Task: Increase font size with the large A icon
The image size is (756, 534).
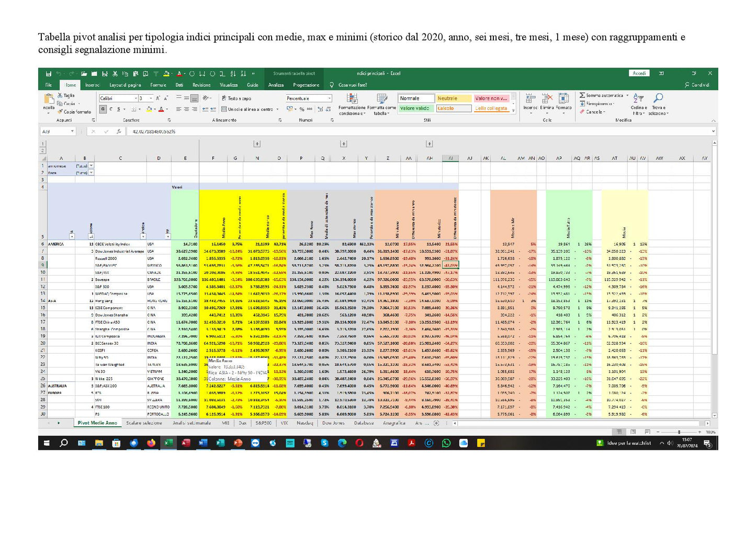Action: click(159, 98)
